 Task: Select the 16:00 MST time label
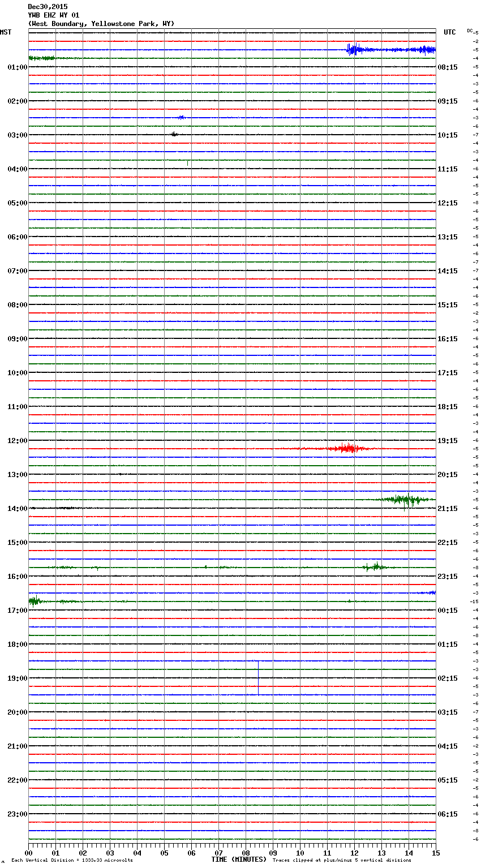pyautogui.click(x=18, y=577)
